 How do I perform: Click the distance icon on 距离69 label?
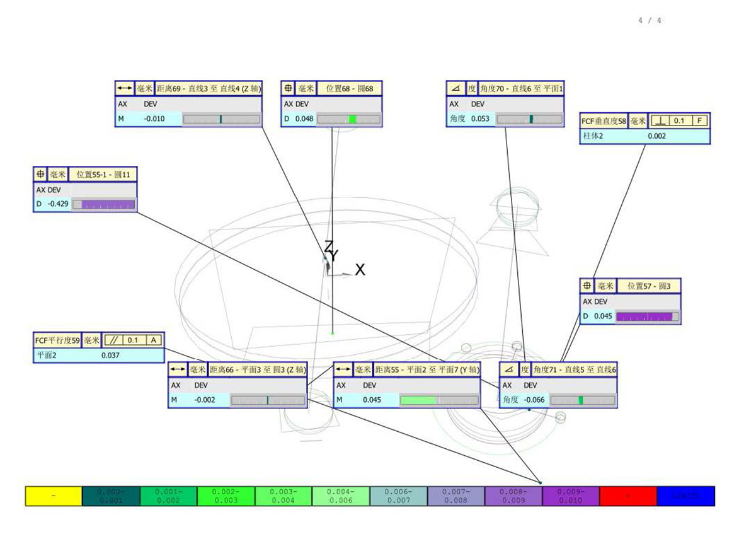[125, 89]
